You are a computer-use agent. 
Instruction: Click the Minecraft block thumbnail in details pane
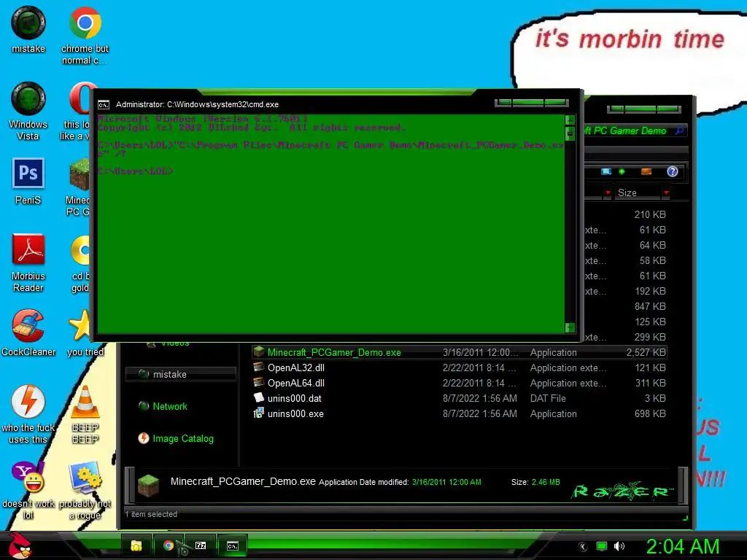tap(148, 485)
